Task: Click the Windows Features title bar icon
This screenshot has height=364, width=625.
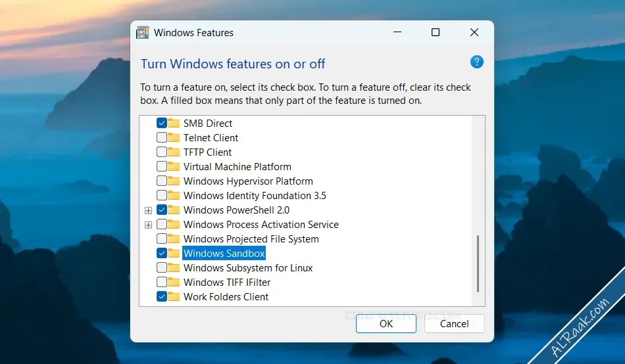Action: click(x=142, y=33)
